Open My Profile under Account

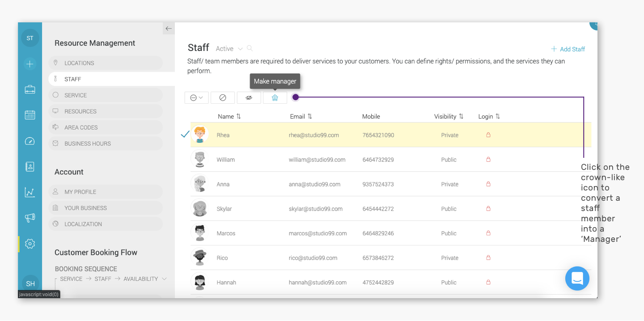[106, 192]
